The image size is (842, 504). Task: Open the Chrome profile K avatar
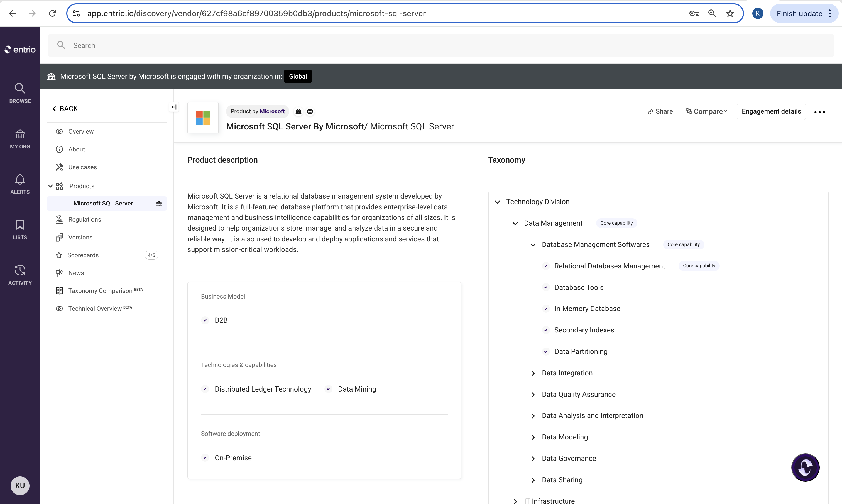pos(758,13)
